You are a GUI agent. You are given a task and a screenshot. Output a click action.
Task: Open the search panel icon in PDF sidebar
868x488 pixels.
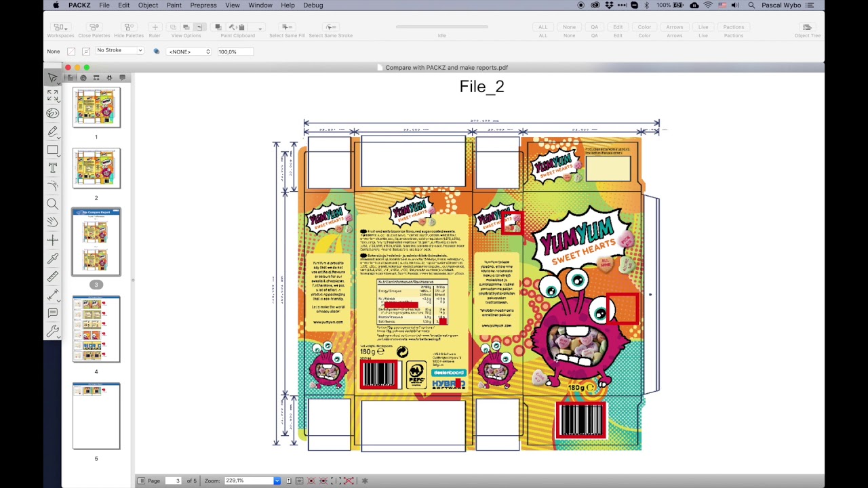[83, 78]
